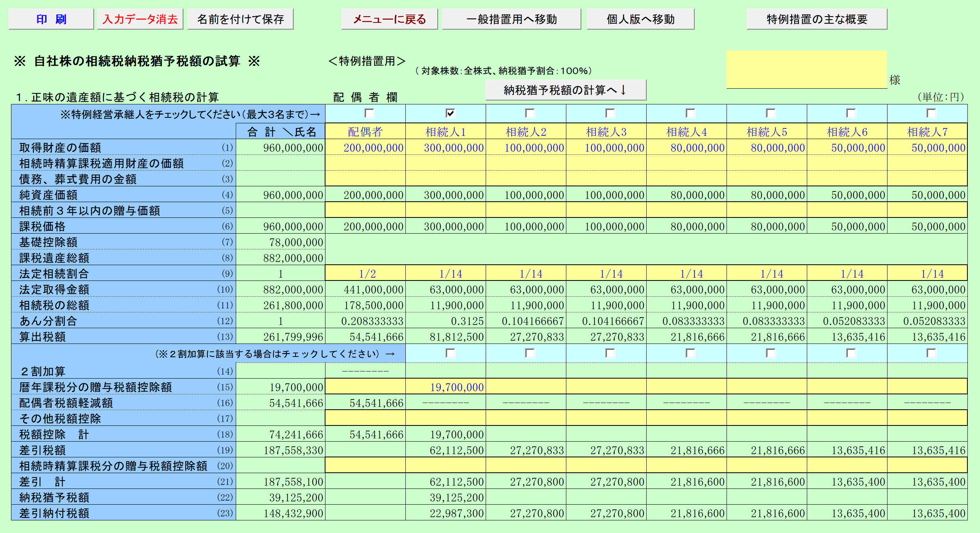Check 2割加算 box for 相続人5
The image size is (980, 533).
click(771, 353)
